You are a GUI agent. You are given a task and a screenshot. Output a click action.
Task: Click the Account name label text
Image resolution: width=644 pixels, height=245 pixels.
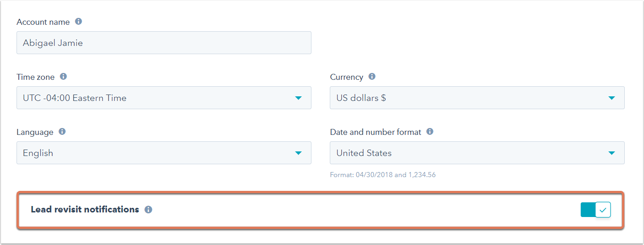point(43,22)
